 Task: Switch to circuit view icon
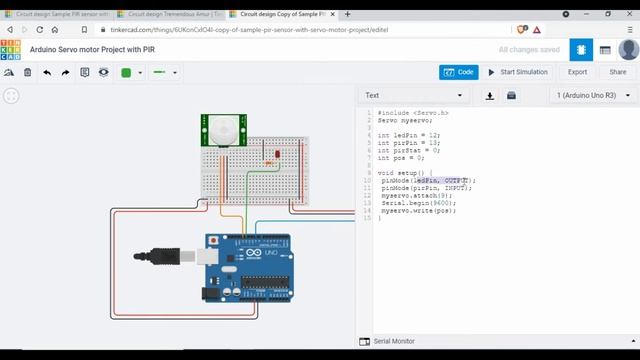[x=581, y=50]
